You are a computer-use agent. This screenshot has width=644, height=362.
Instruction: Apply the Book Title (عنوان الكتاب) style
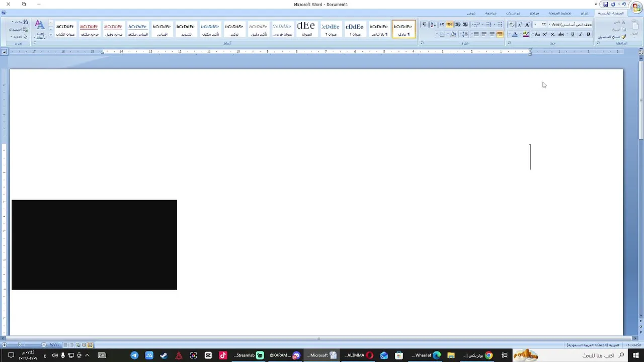pyautogui.click(x=65, y=29)
